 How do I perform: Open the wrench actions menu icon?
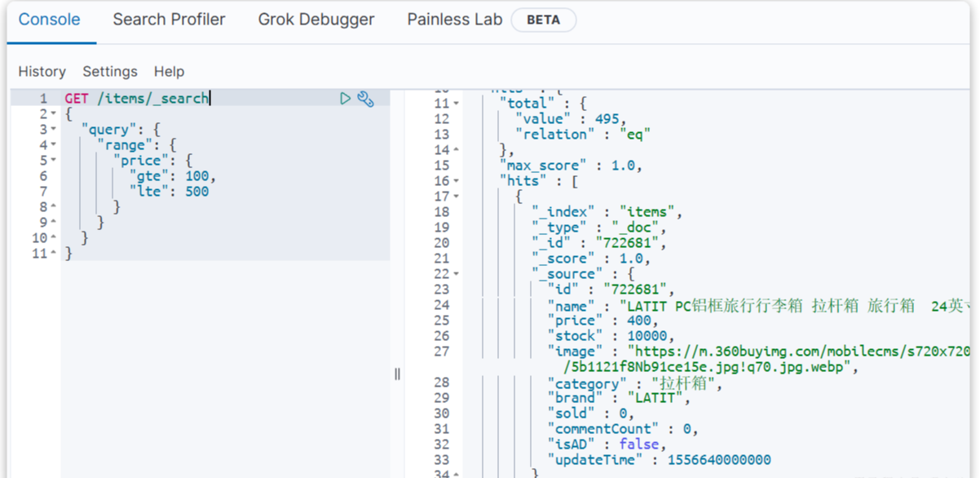pyautogui.click(x=365, y=99)
